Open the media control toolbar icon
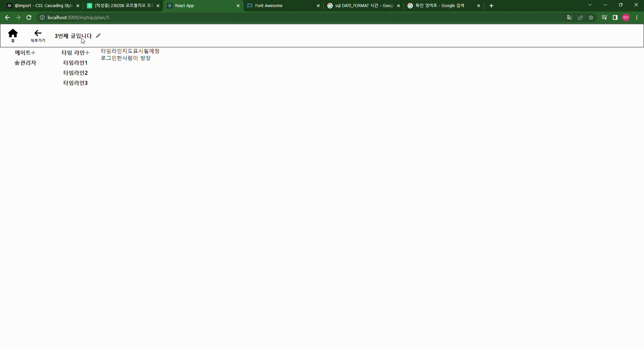Image resolution: width=644 pixels, height=349 pixels. (604, 17)
